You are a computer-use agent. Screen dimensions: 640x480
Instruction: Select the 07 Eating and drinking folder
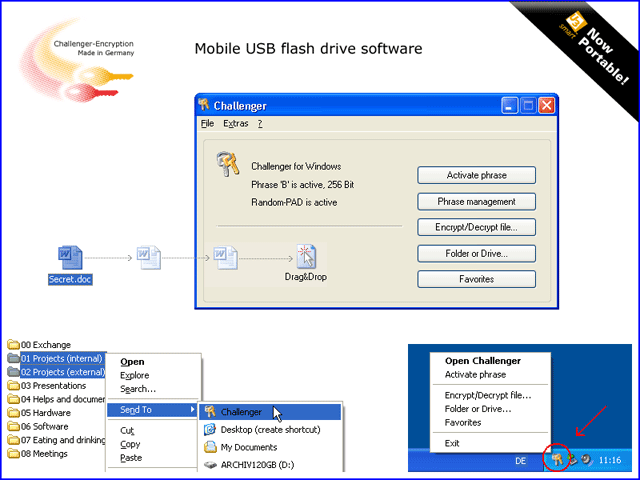[x=56, y=440]
